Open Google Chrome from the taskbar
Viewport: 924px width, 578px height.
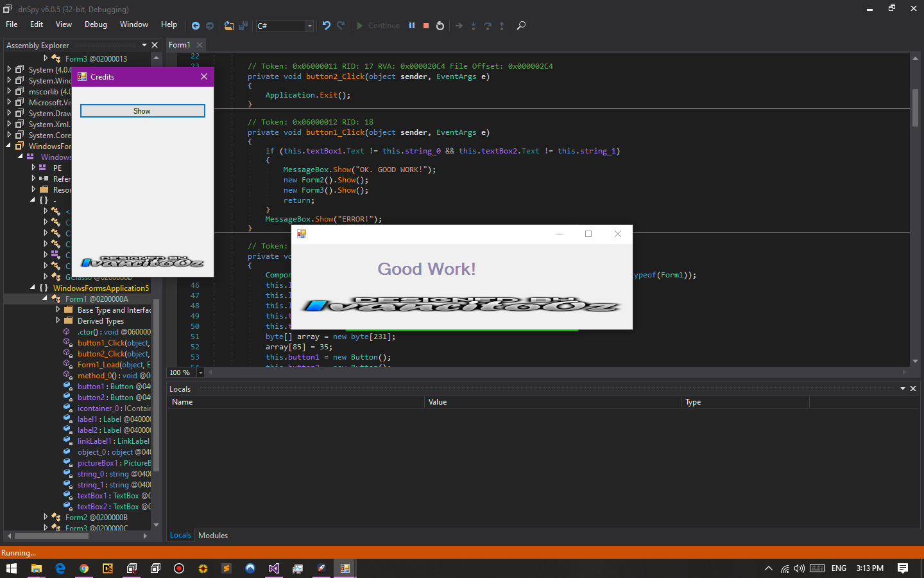(84, 568)
